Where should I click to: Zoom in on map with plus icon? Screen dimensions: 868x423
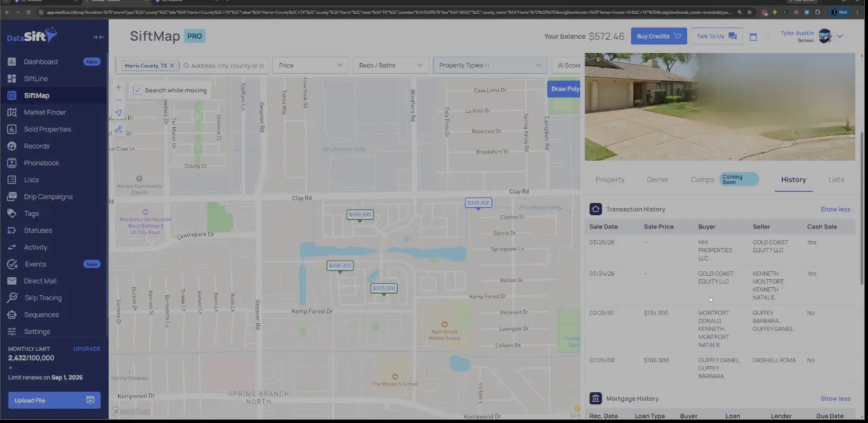click(118, 87)
